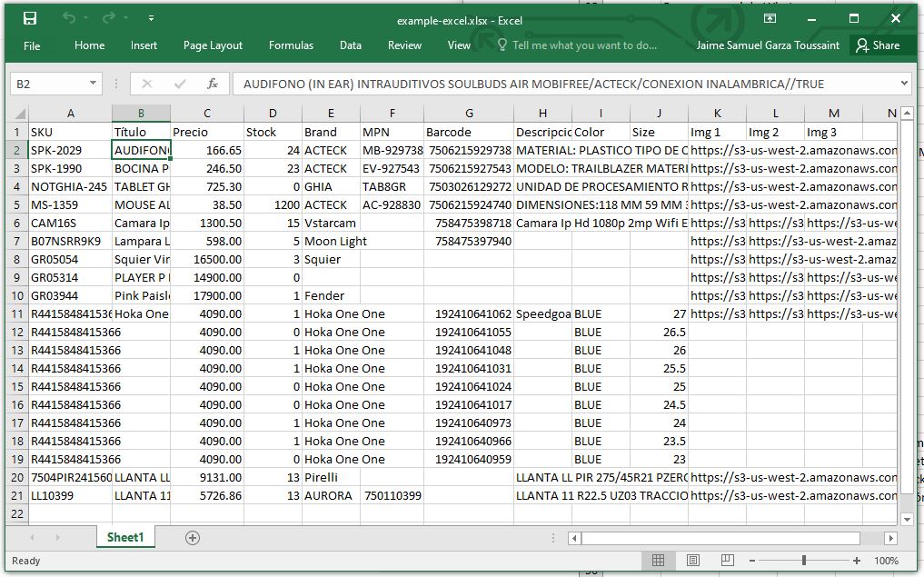Click Tell me what you want to do box
This screenshot has height=577, width=924.
click(x=578, y=45)
